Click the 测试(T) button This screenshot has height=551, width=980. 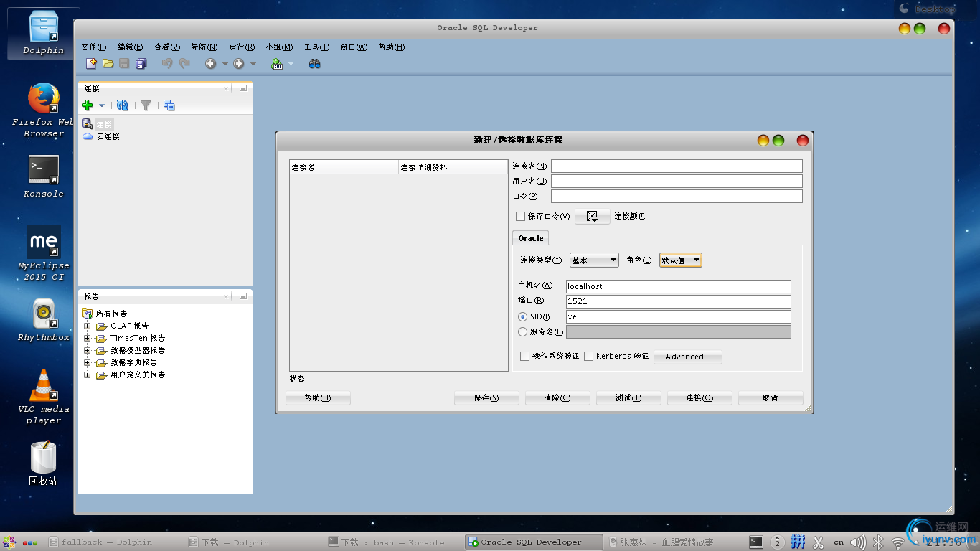pyautogui.click(x=628, y=397)
